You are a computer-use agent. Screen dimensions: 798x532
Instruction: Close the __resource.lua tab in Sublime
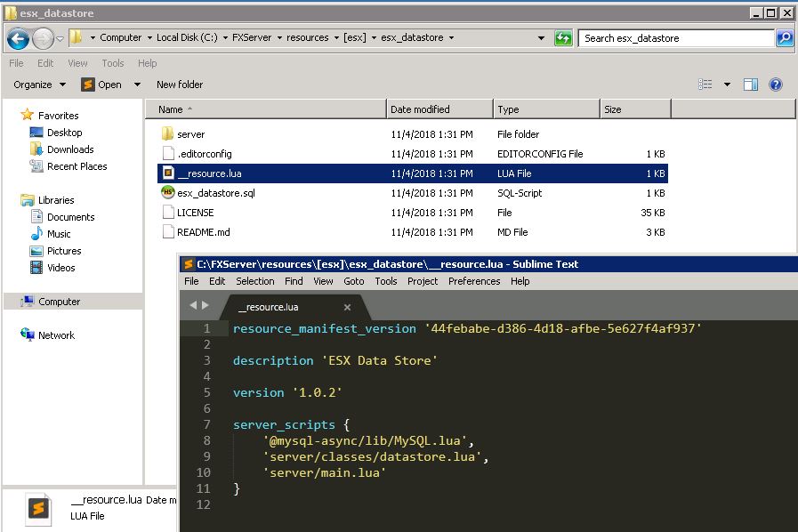pyautogui.click(x=348, y=307)
